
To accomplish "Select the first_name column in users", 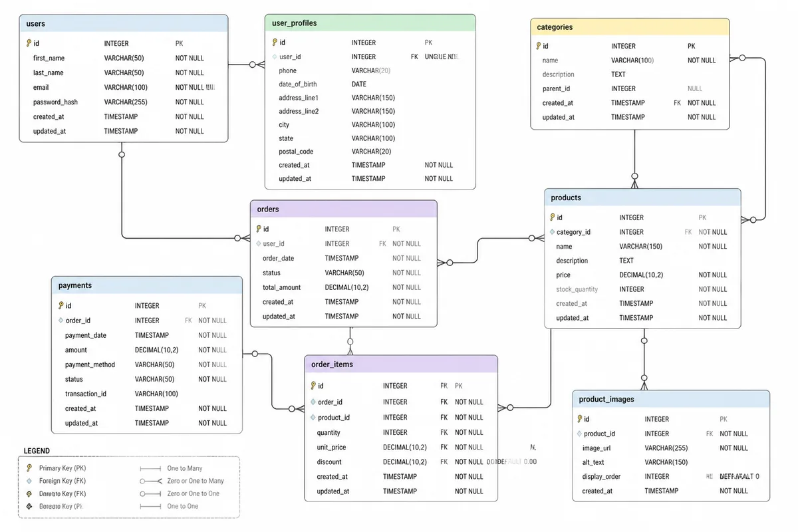I will (49, 58).
